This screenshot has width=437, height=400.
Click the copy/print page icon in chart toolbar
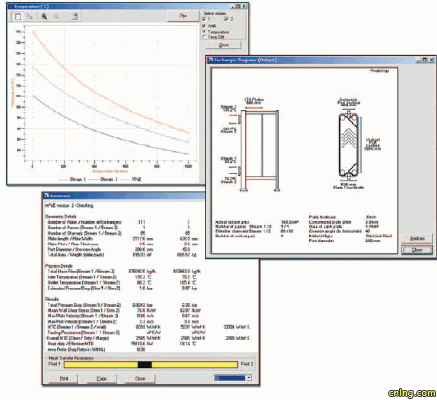click(x=75, y=16)
